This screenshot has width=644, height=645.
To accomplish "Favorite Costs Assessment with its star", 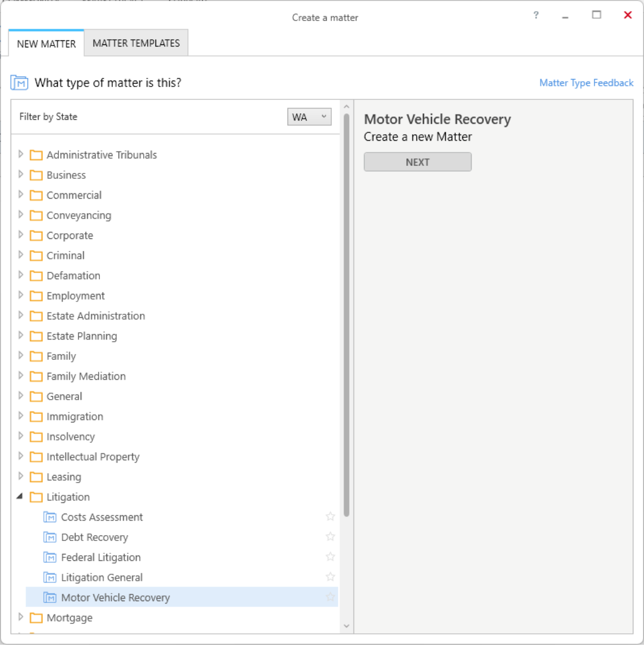I will 330,516.
